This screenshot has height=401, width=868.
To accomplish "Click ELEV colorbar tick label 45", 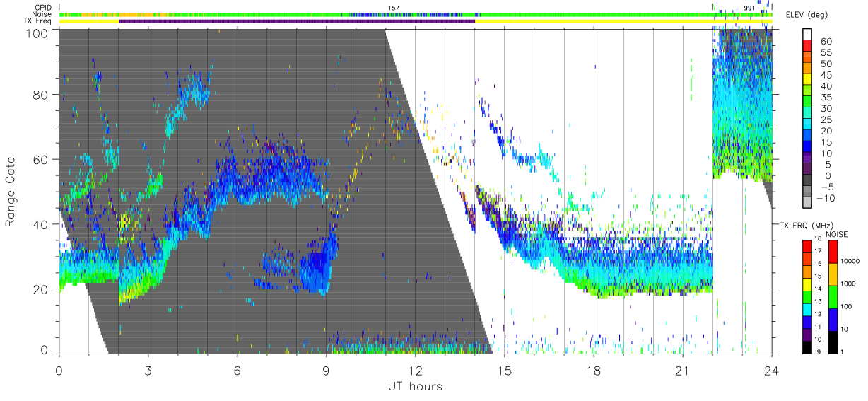I will point(828,74).
